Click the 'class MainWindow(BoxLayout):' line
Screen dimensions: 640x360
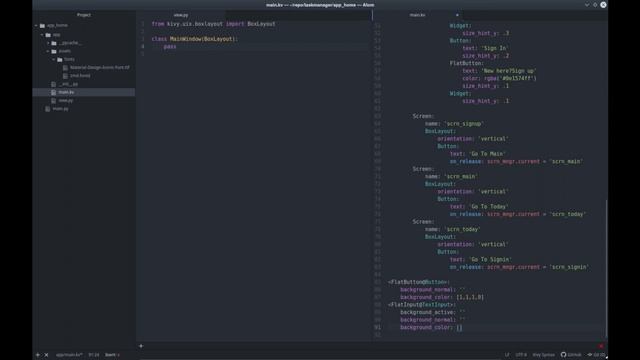[x=195, y=39]
